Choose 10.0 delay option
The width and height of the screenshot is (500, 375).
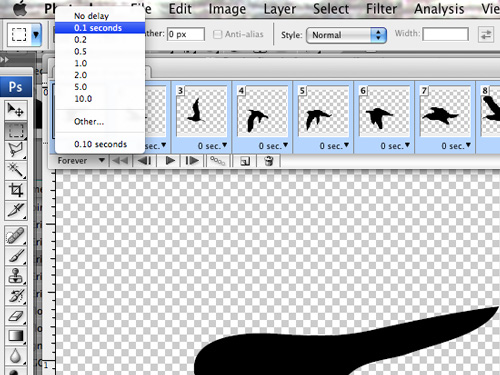coord(100,99)
